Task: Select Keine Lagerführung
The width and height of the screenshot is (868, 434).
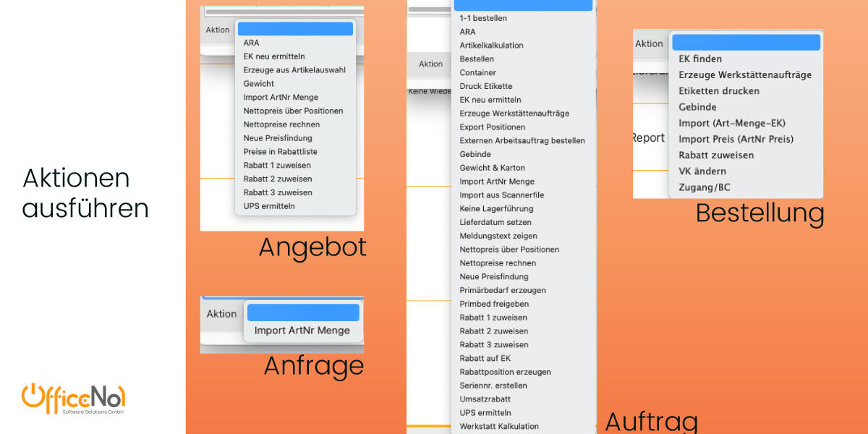Action: [x=495, y=209]
